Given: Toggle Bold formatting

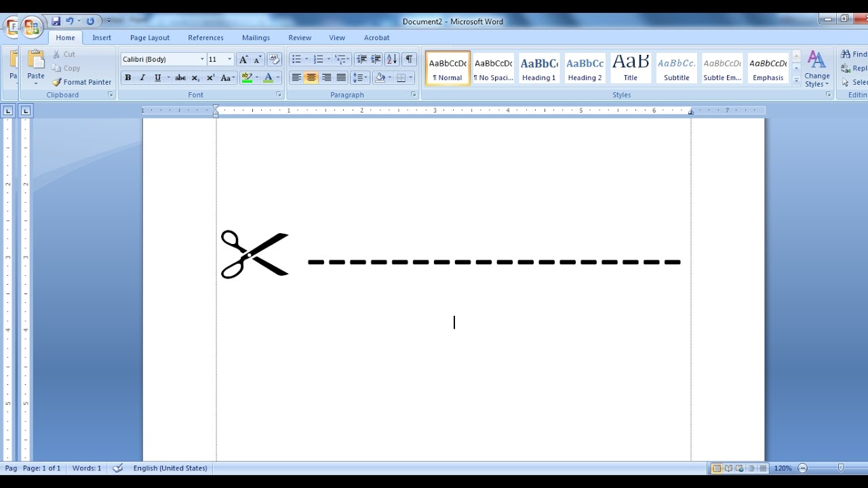Looking at the screenshot, I should click(127, 78).
